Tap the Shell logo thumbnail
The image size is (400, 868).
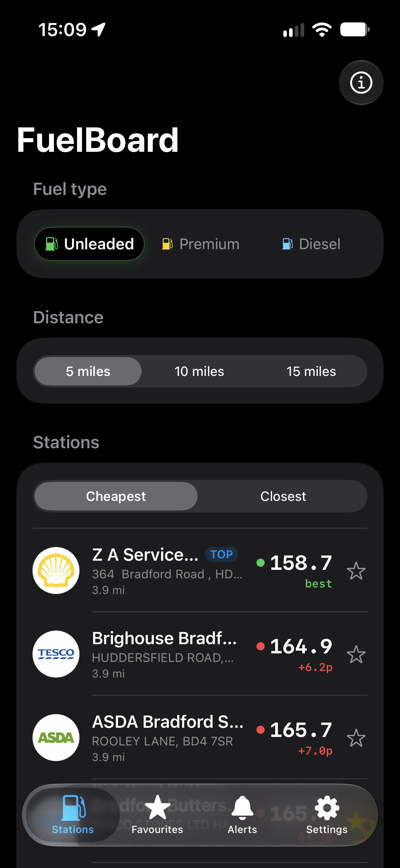(56, 571)
